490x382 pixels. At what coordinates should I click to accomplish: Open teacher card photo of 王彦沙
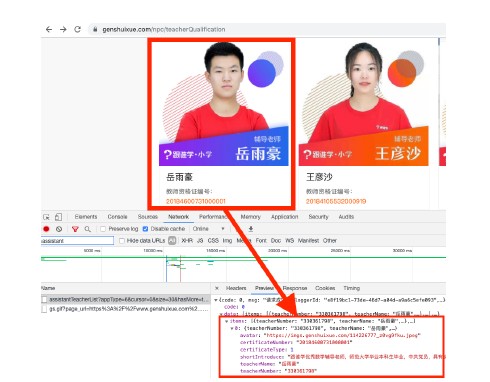point(364,103)
